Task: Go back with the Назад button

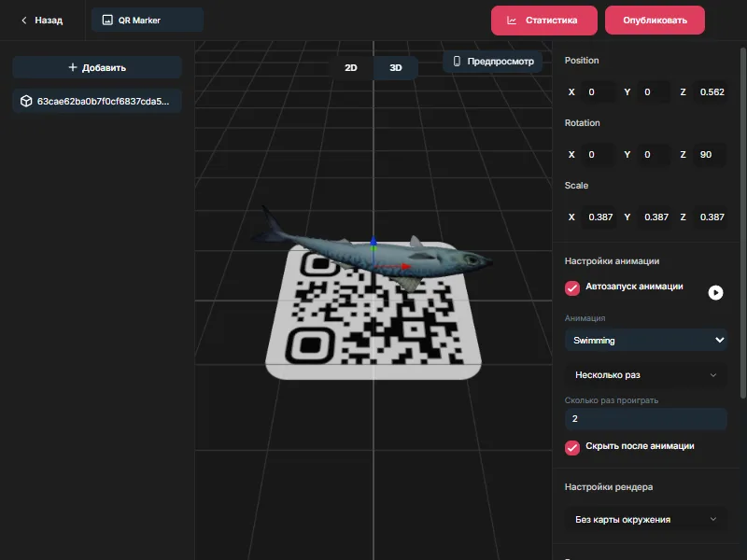Action: 42,21
